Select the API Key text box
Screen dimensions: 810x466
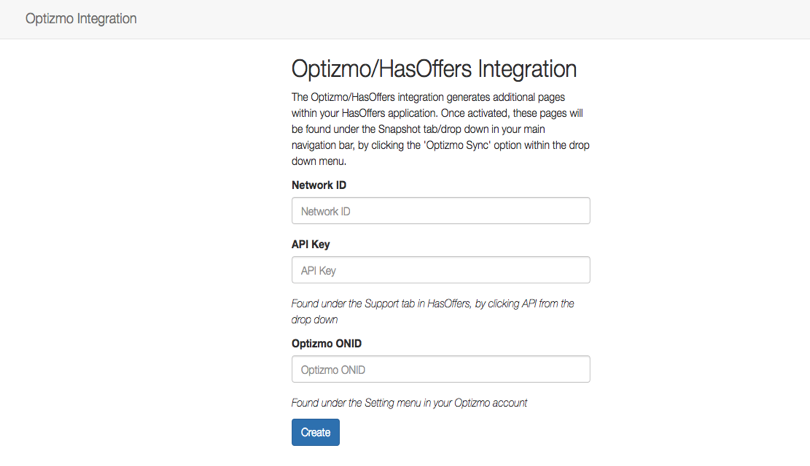(x=441, y=270)
